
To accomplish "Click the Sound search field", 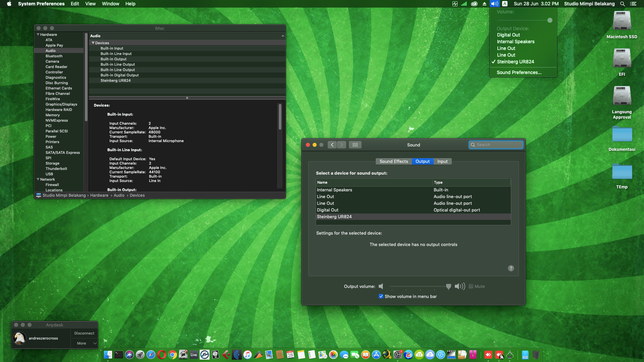I will click(496, 145).
